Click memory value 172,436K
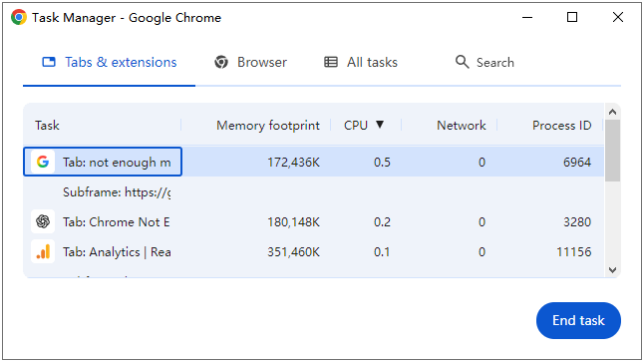The width and height of the screenshot is (644, 362). (x=293, y=163)
